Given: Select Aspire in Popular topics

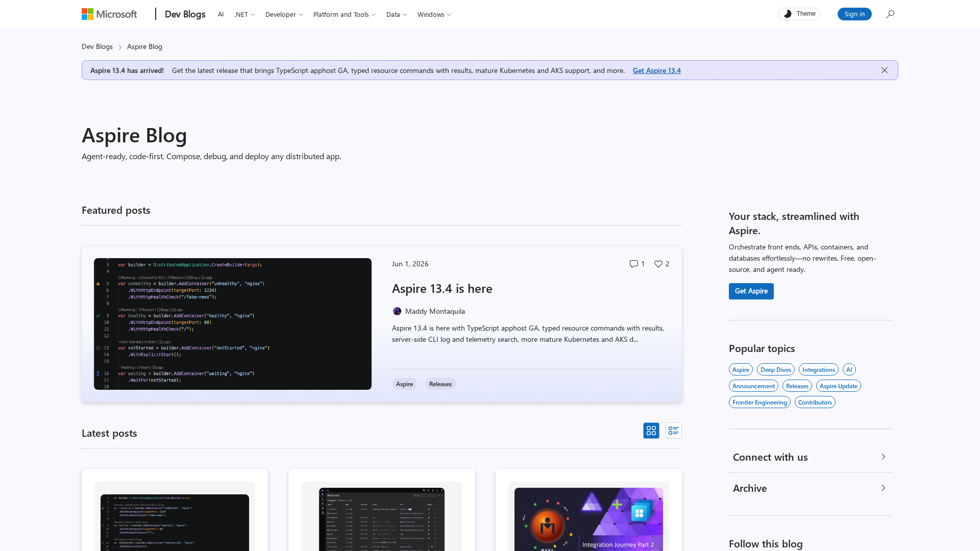Looking at the screenshot, I should click(x=741, y=369).
